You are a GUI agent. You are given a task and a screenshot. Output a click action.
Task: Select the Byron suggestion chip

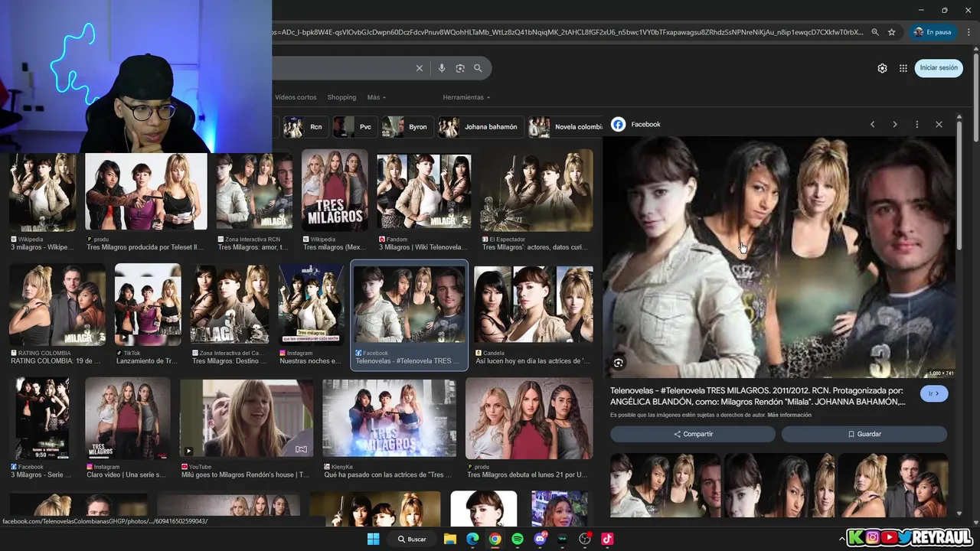[408, 127]
